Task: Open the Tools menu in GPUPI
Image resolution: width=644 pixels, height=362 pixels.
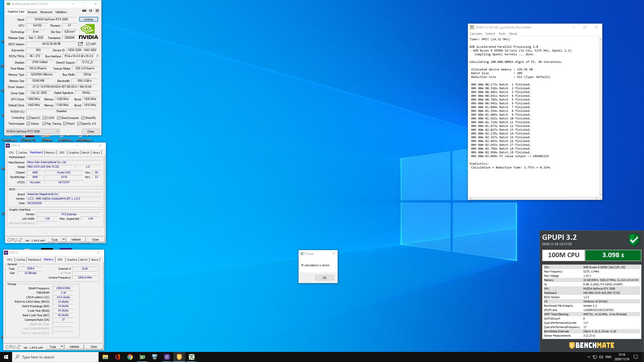Action: (502, 33)
